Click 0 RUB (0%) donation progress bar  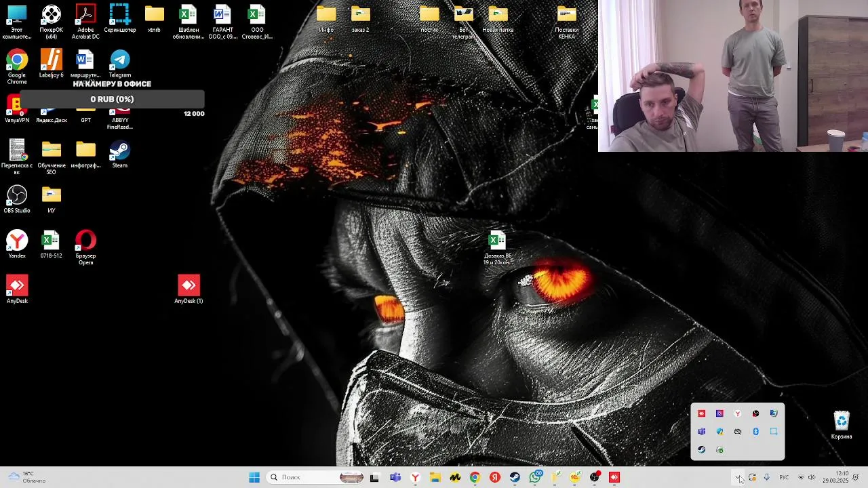pos(112,99)
